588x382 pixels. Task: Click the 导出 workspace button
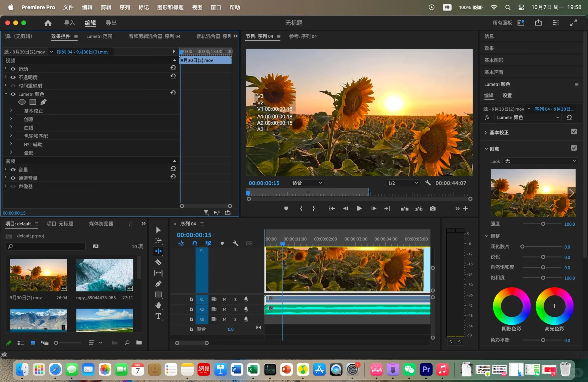coord(111,23)
